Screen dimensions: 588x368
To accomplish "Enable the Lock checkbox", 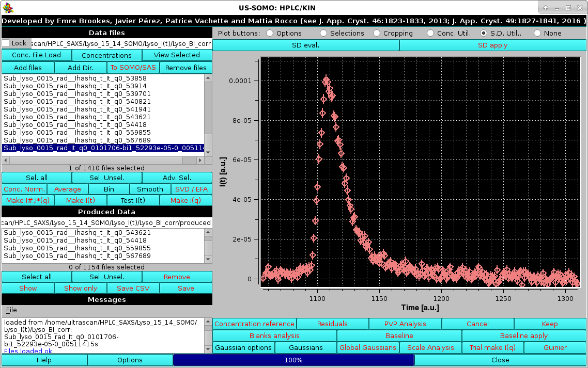I will 5,44.
